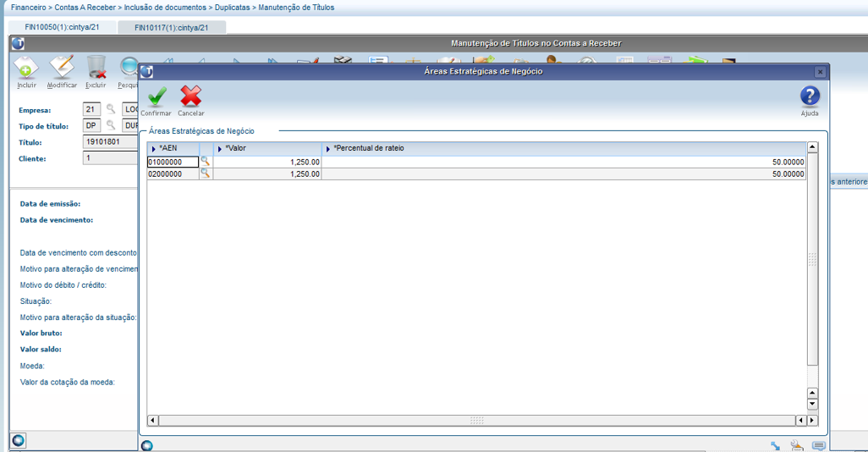This screenshot has width=868, height=452.
Task: Click the logo icon in Manutenção title bar
Action: point(18,43)
